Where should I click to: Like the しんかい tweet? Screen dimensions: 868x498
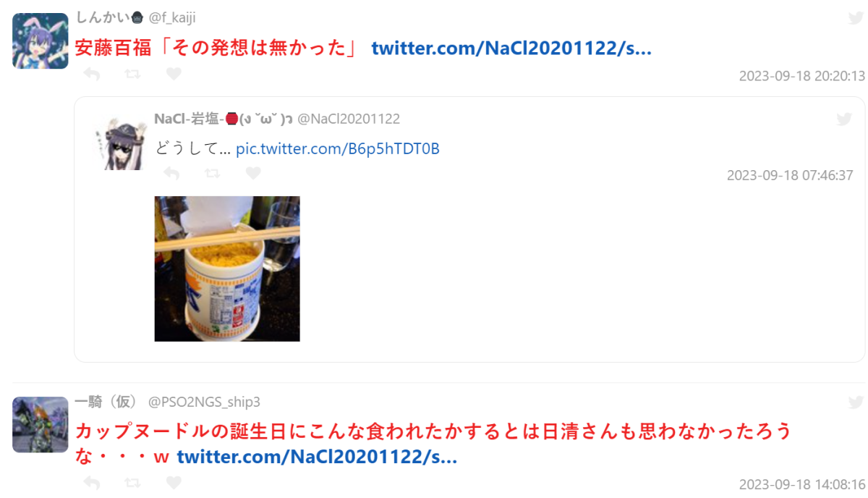coord(174,74)
